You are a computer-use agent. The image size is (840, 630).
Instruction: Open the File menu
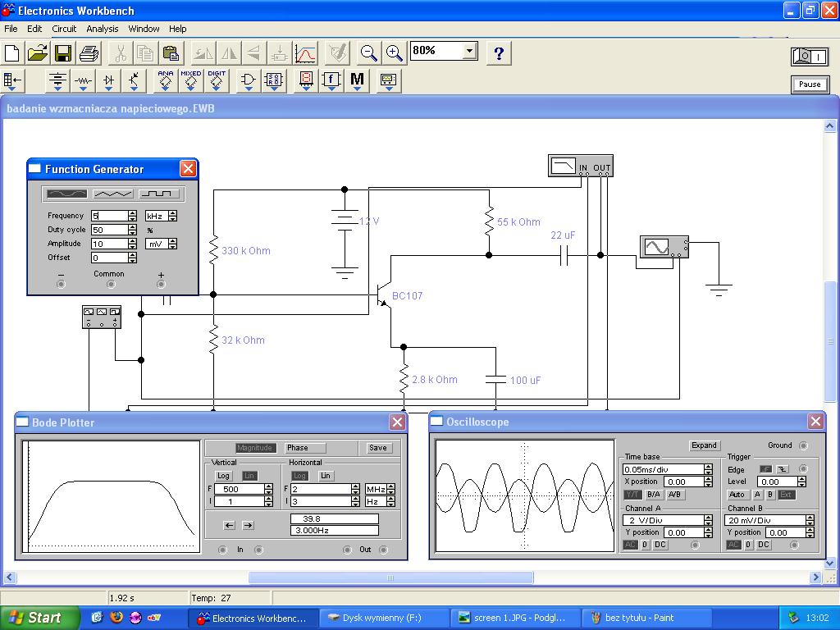(x=11, y=29)
